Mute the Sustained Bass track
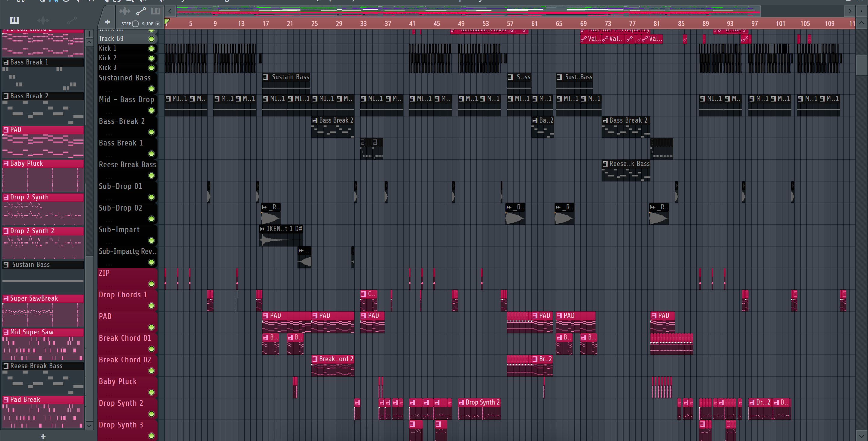 152,89
